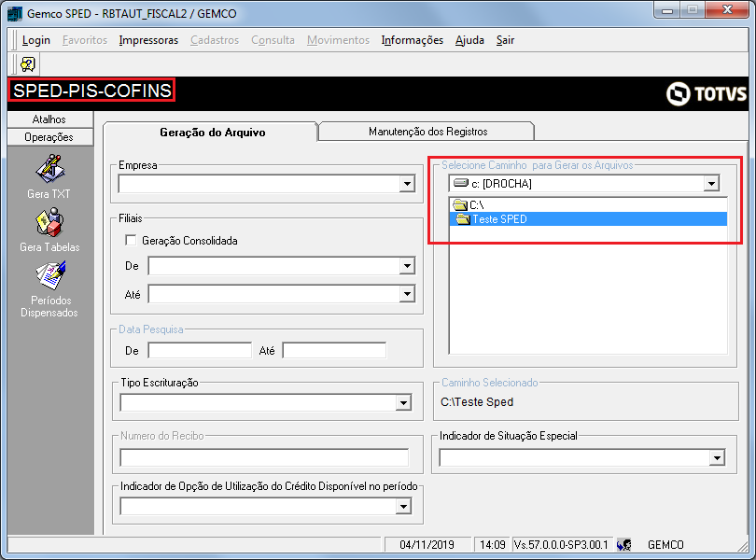Open the Login menu

[x=36, y=40]
